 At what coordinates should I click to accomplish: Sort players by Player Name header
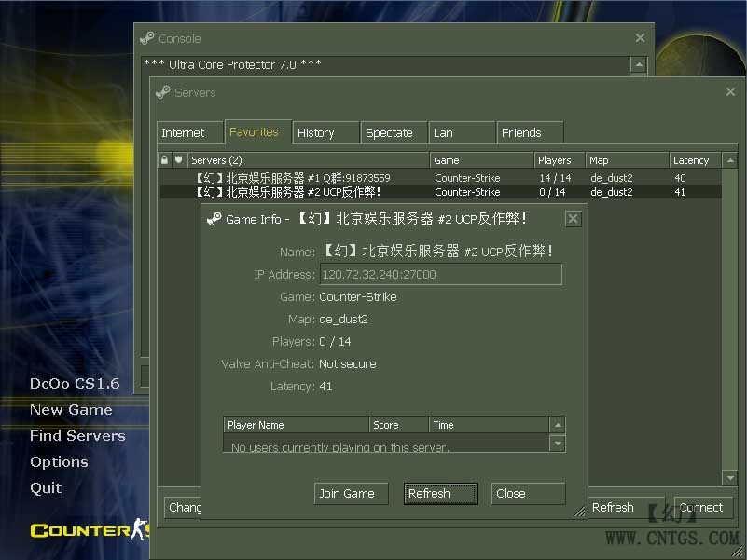coord(296,425)
